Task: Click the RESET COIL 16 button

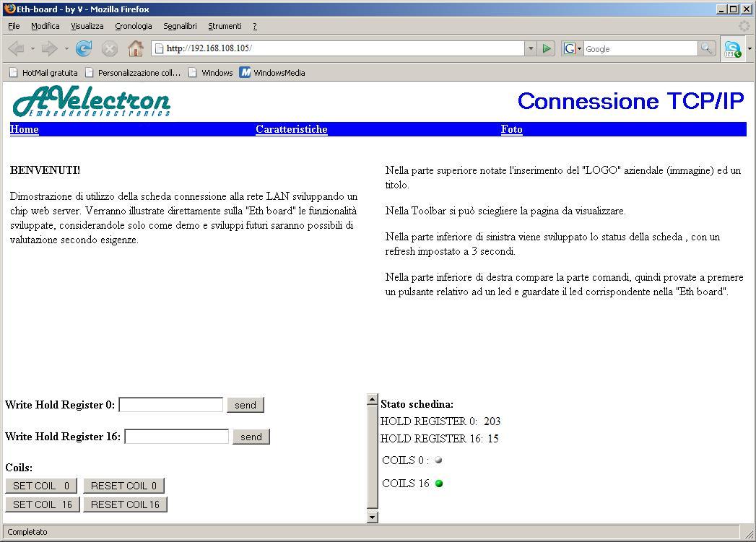Action: (126, 504)
